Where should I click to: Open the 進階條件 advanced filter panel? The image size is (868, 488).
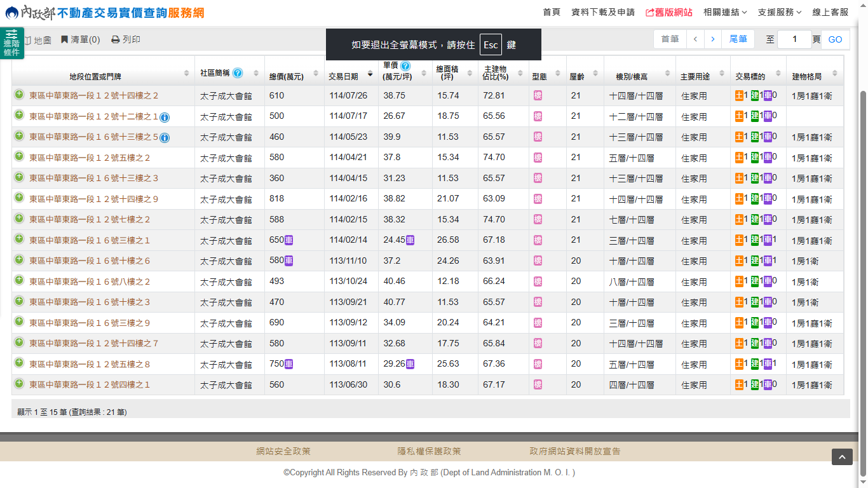point(11,43)
